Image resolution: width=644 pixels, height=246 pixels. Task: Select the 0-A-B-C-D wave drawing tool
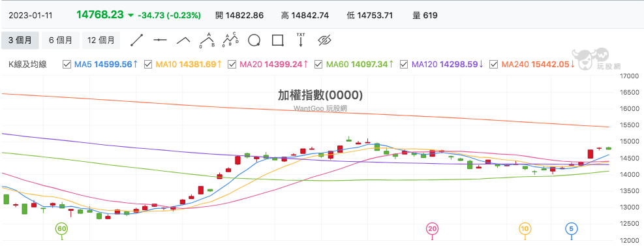pos(231,40)
